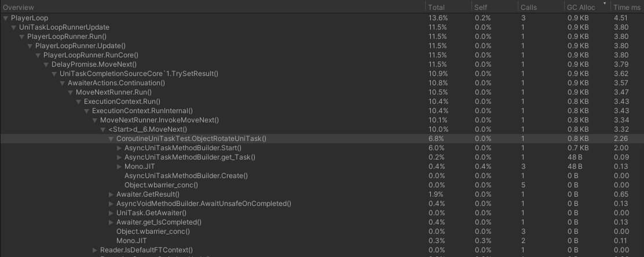644x257 pixels.
Task: Click the Time ms column header
Action: coord(626,8)
